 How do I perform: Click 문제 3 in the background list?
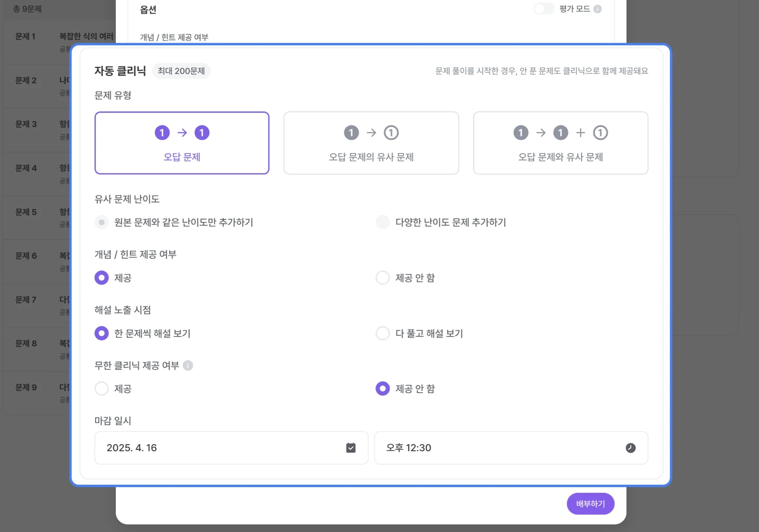(26, 124)
